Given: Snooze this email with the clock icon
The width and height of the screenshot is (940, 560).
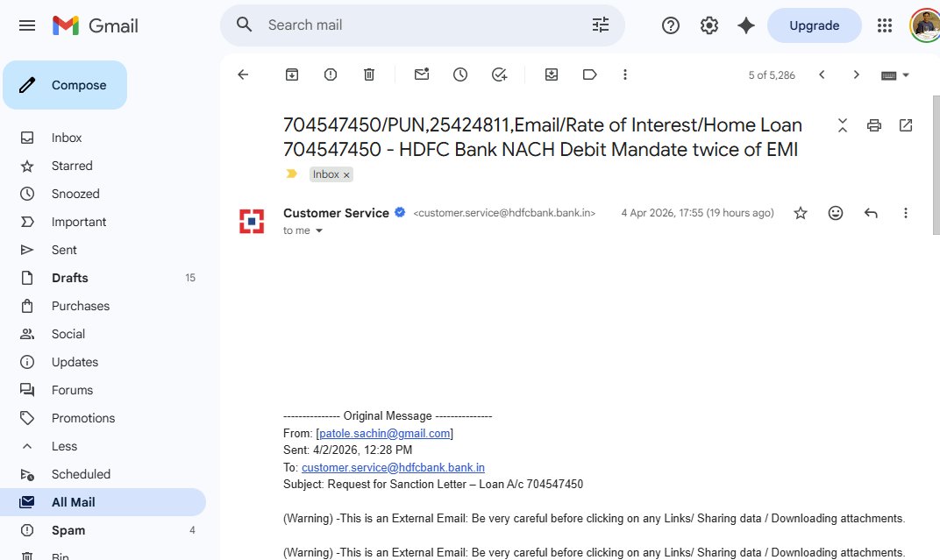Looking at the screenshot, I should 459,74.
